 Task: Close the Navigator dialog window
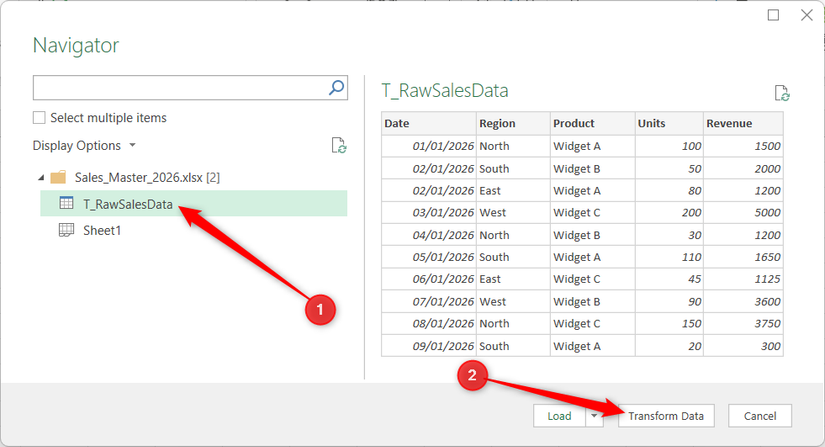coord(807,15)
